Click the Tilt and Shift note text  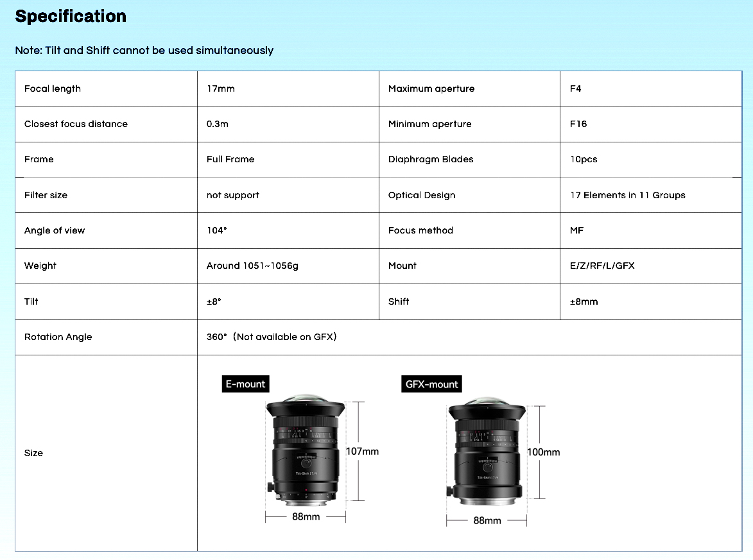tap(144, 50)
